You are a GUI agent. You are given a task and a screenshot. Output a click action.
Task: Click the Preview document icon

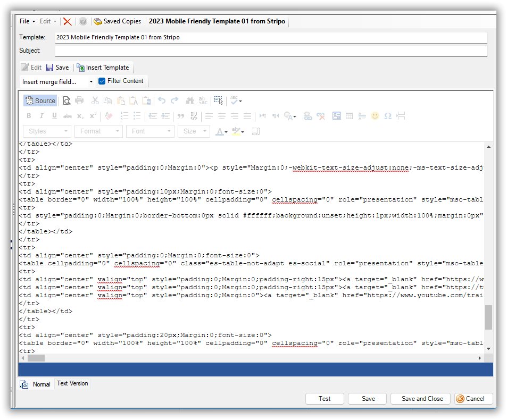(67, 101)
